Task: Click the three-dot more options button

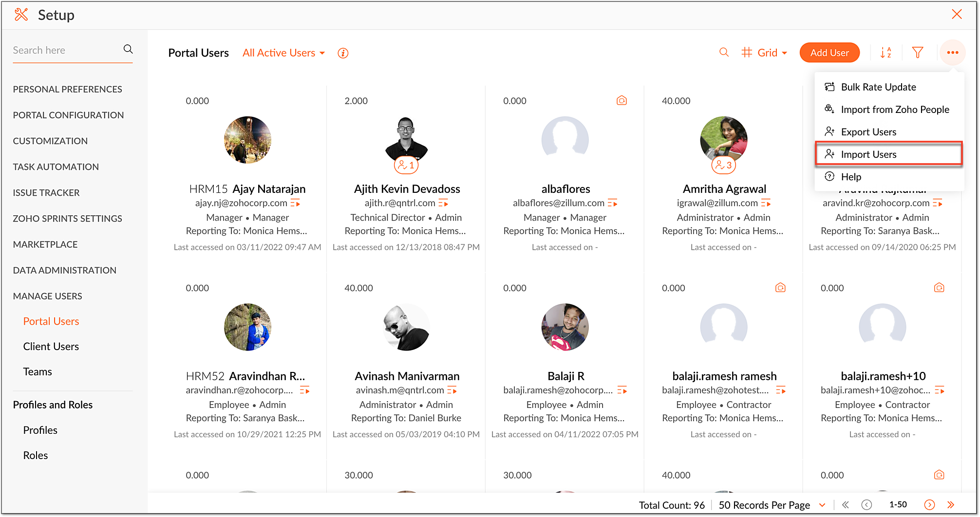Action: pos(953,53)
